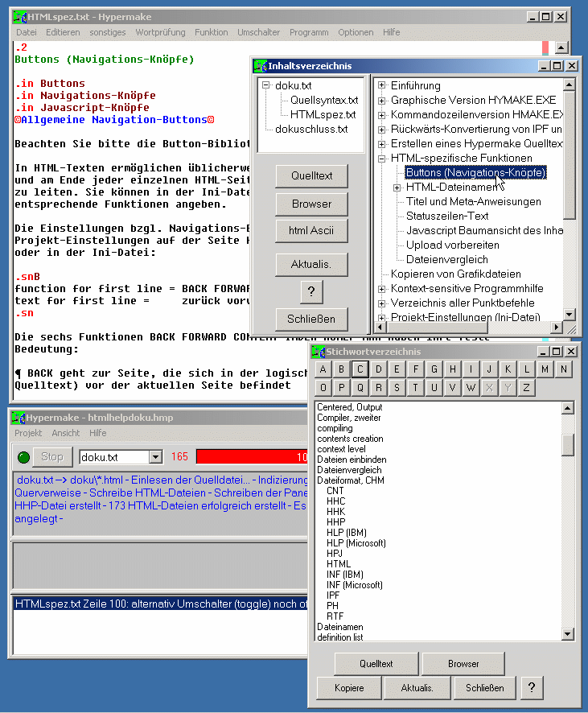588x713 pixels.
Task: Click Stichwortverzeichnis window title icon
Action: point(318,352)
